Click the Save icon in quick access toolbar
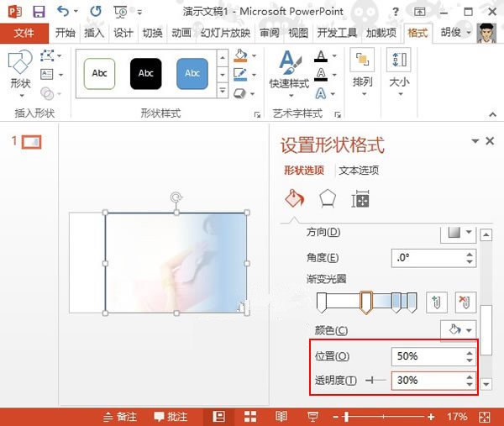The height and width of the screenshot is (426, 504). point(39,12)
